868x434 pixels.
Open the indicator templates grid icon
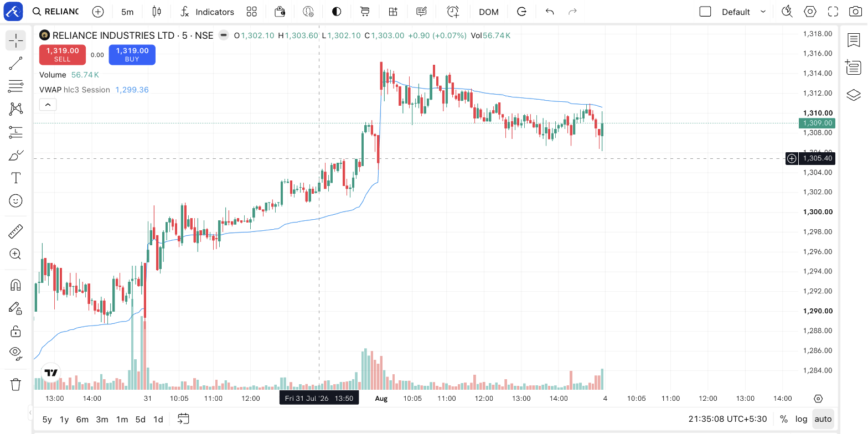(x=252, y=12)
